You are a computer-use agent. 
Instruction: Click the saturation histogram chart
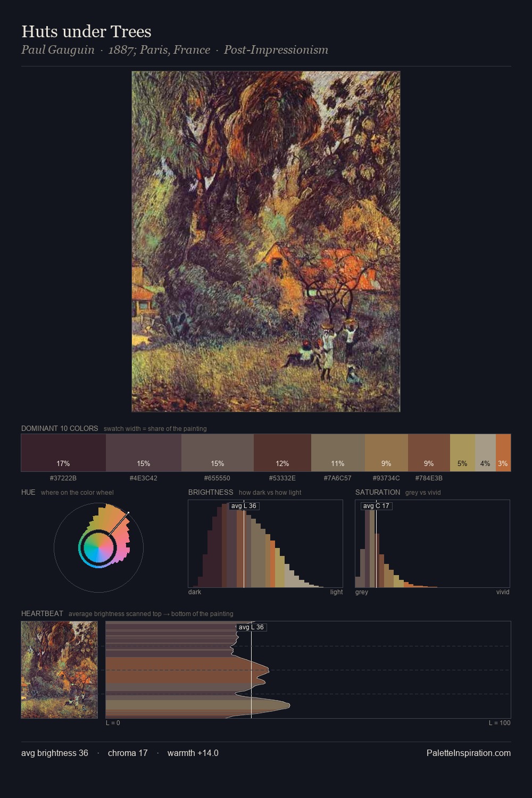(x=433, y=544)
